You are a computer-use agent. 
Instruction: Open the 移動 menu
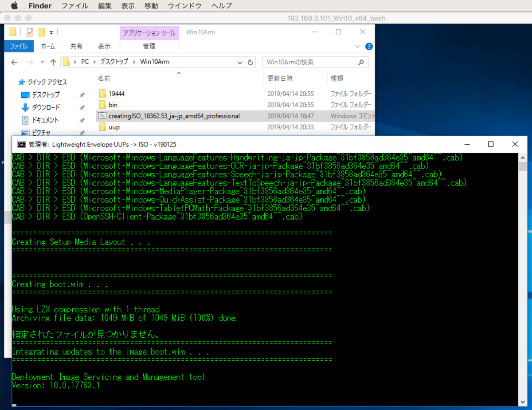tap(151, 6)
